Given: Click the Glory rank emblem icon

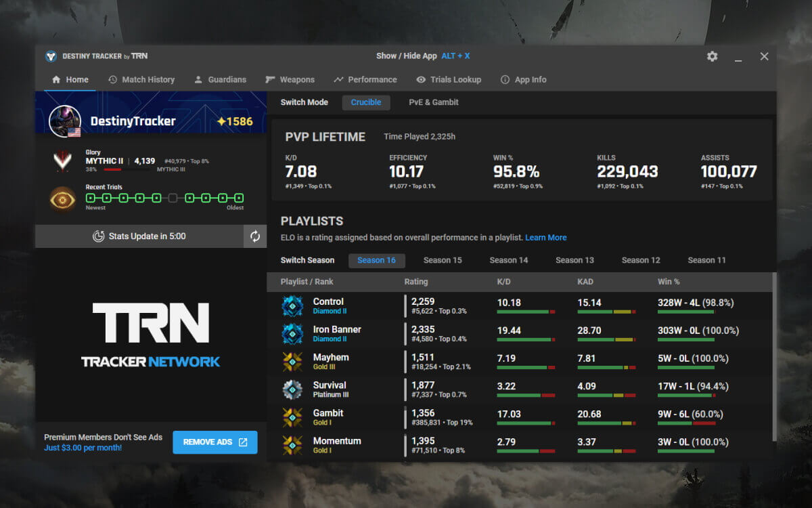Looking at the screenshot, I should (x=63, y=161).
